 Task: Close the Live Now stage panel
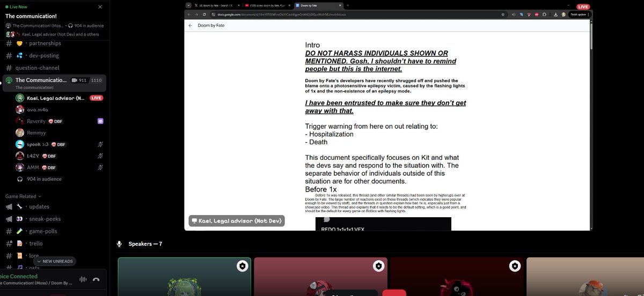pos(100,7)
